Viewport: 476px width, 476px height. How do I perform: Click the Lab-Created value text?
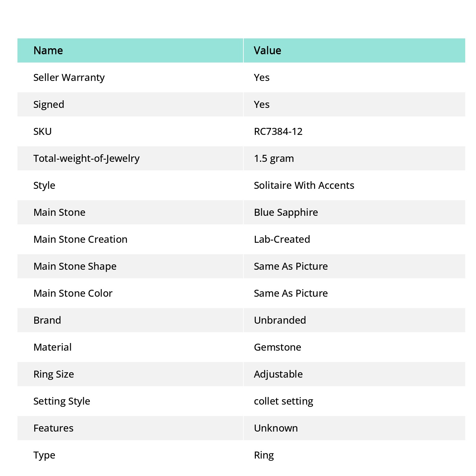point(282,239)
